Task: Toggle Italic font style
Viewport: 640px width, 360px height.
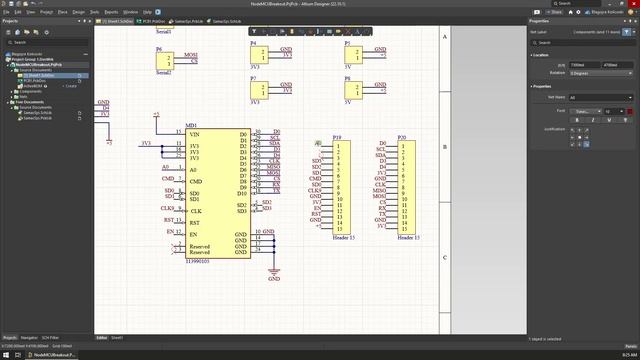Action: pyautogui.click(x=593, y=120)
